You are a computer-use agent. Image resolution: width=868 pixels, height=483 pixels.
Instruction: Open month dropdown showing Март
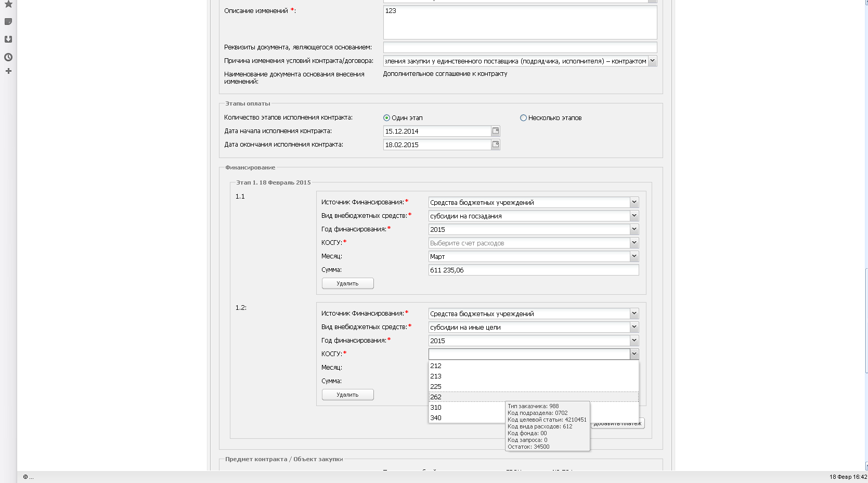pyautogui.click(x=634, y=256)
